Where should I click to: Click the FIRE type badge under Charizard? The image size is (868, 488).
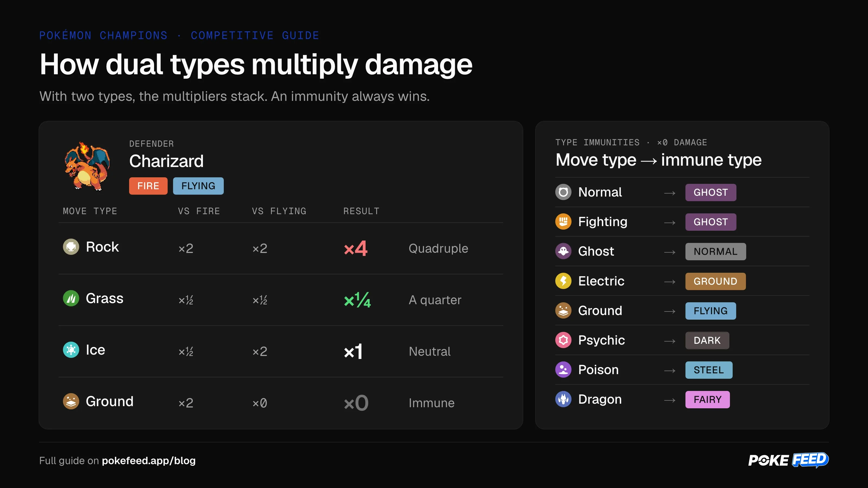148,186
